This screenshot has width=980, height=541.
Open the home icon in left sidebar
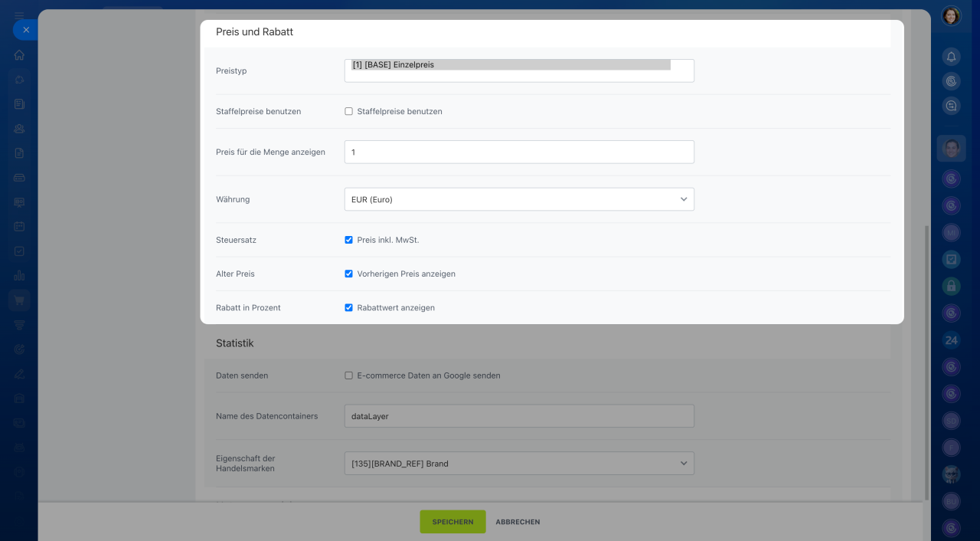click(19, 55)
